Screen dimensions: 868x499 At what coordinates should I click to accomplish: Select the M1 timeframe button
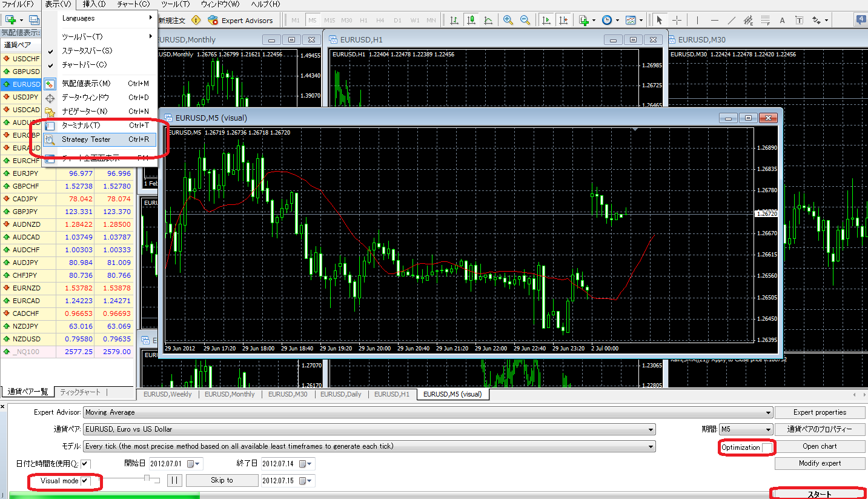296,20
